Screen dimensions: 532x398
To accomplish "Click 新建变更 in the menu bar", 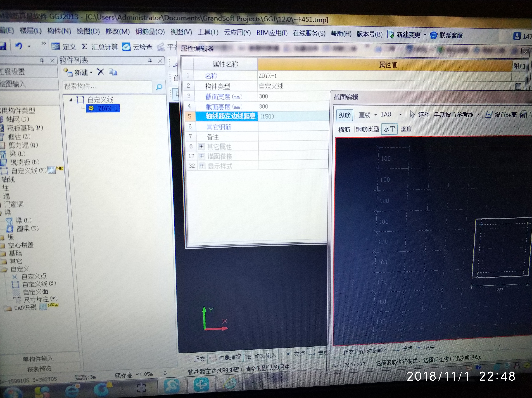I will [x=404, y=35].
